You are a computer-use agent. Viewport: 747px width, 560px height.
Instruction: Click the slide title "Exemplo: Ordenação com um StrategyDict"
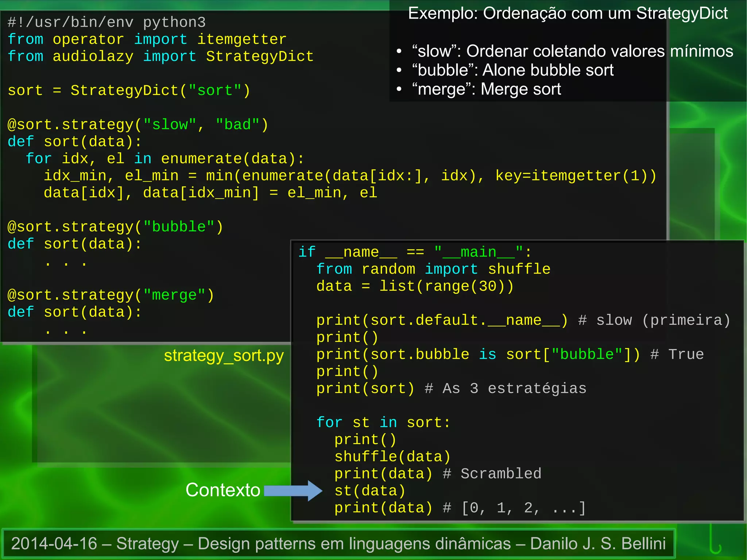tap(568, 14)
